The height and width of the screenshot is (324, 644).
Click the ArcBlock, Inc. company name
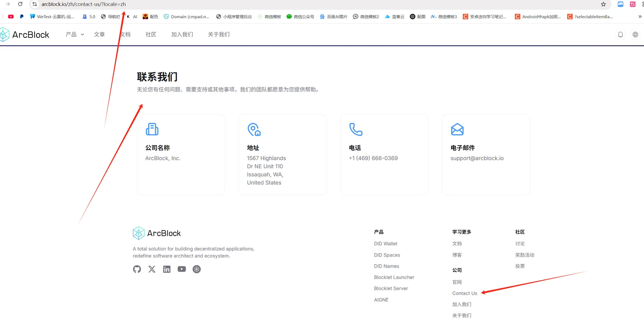(163, 158)
